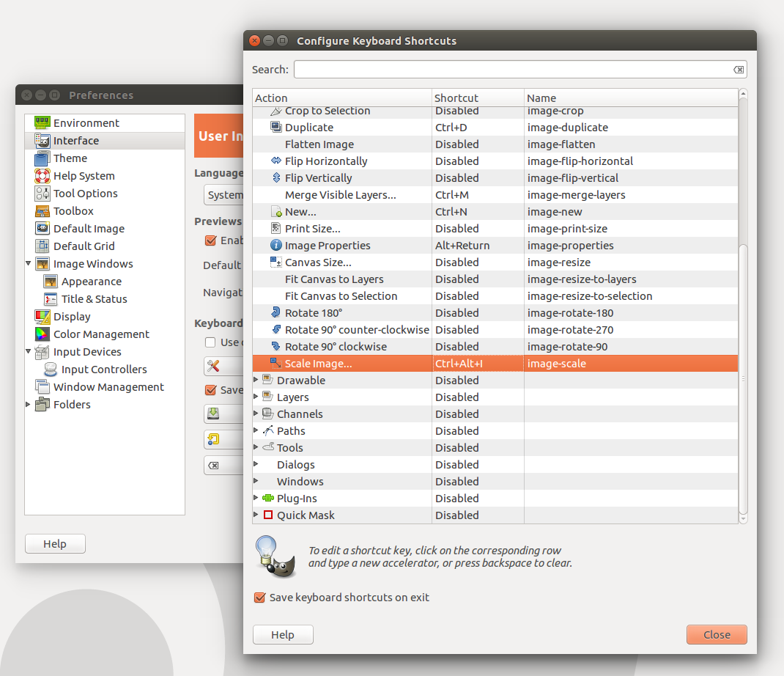Toggle Use dynamic shortcuts checkbox in Preferences

point(210,342)
